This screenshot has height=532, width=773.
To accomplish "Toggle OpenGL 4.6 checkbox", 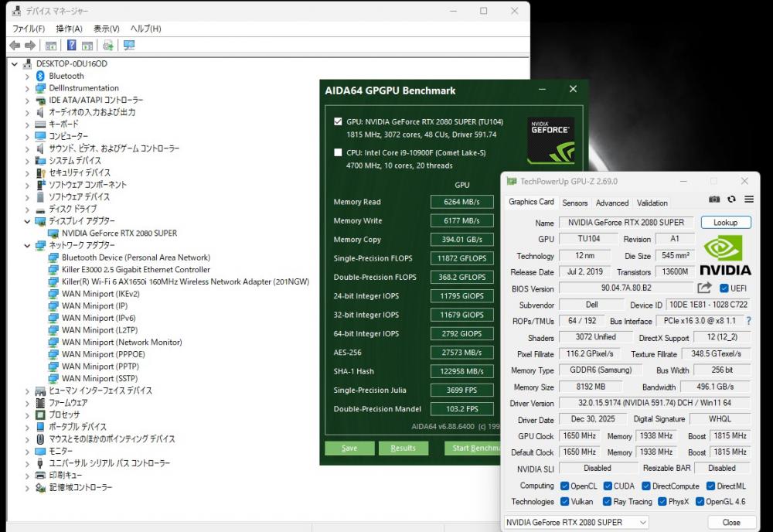I will (700, 501).
